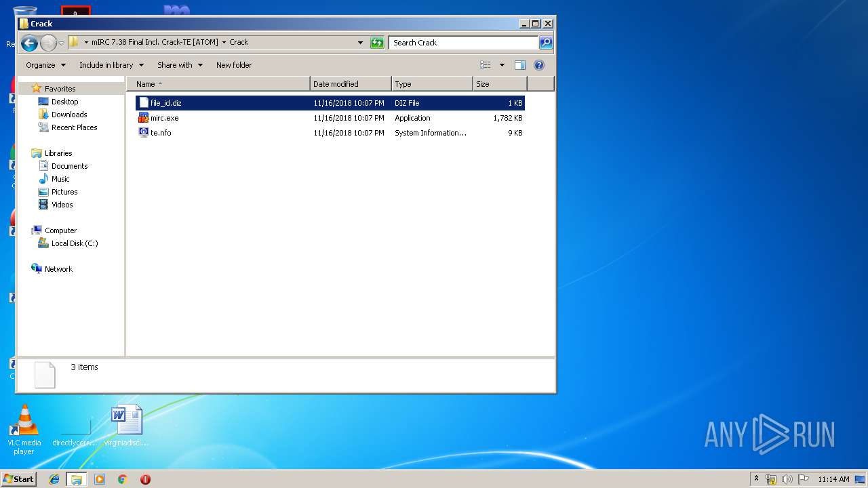The height and width of the screenshot is (488, 868).
Task: Click the mIRC 7.38 Final breadcrumb segment
Action: 155,42
